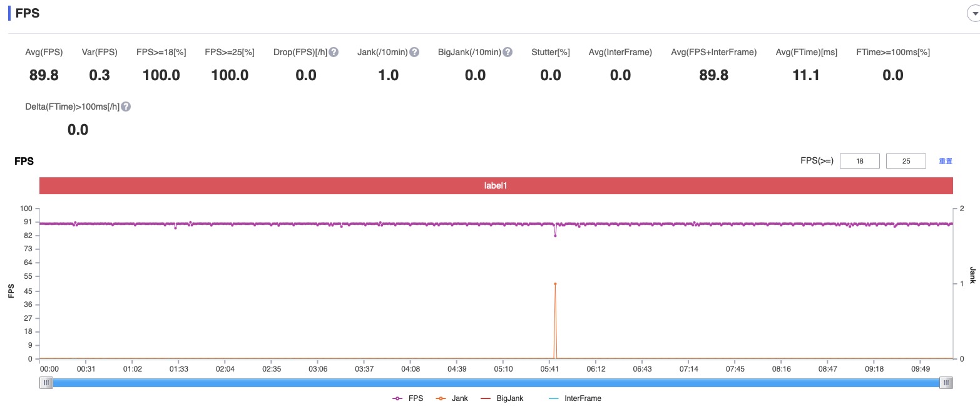Click the left handle of the time range slider
This screenshot has height=406, width=980.
coord(46,383)
